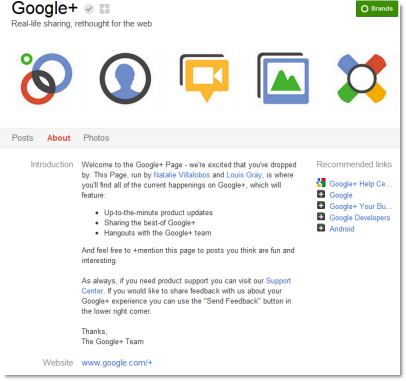406x381 pixels.
Task: Open the colorful X-shaped Google+ logo image
Action: 362,78
